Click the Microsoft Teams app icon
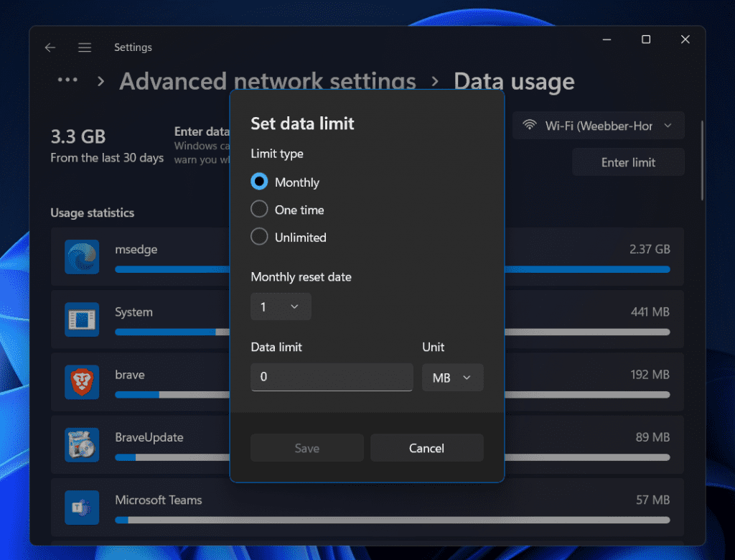This screenshot has width=735, height=560. tap(81, 508)
